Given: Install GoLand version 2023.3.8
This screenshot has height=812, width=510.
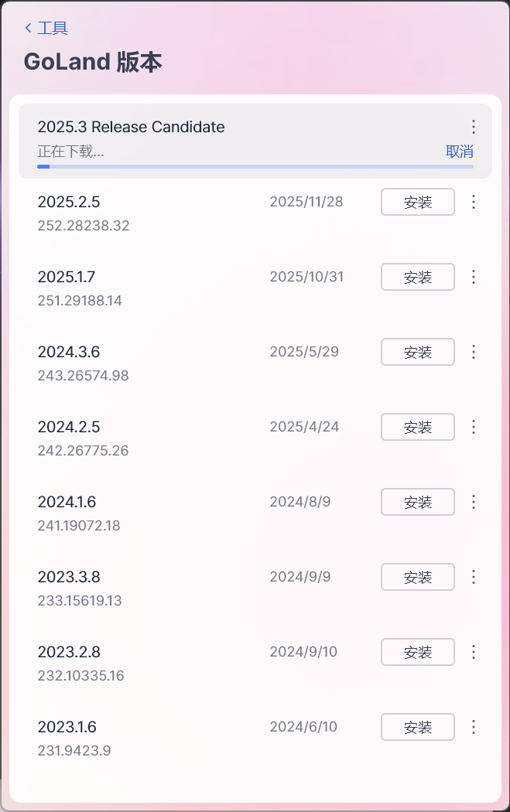Looking at the screenshot, I should click(417, 578).
